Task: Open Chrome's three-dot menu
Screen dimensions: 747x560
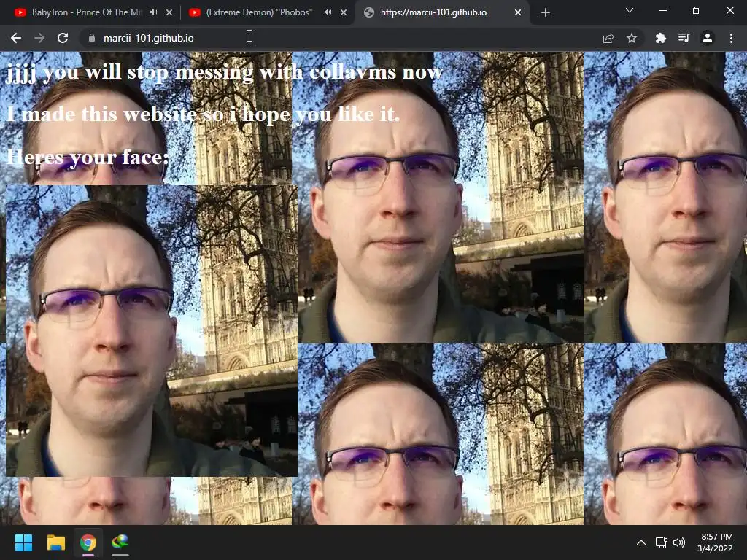Action: pos(731,38)
